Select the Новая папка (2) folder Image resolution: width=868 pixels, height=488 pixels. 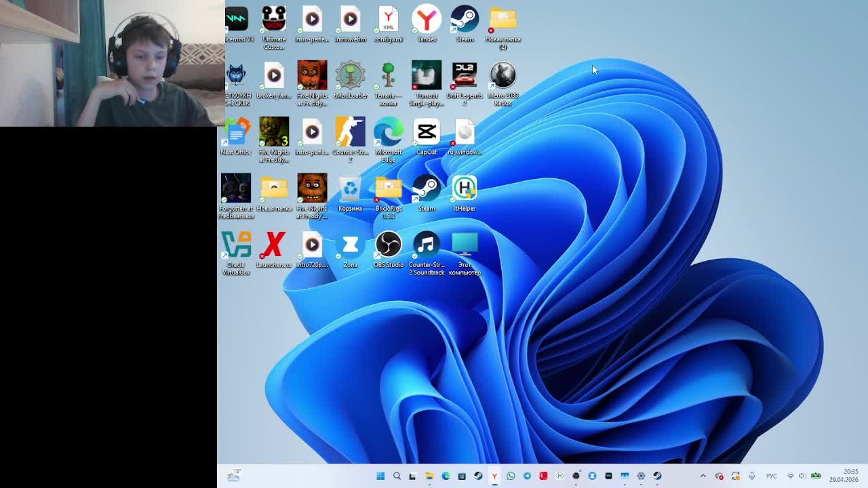502,28
